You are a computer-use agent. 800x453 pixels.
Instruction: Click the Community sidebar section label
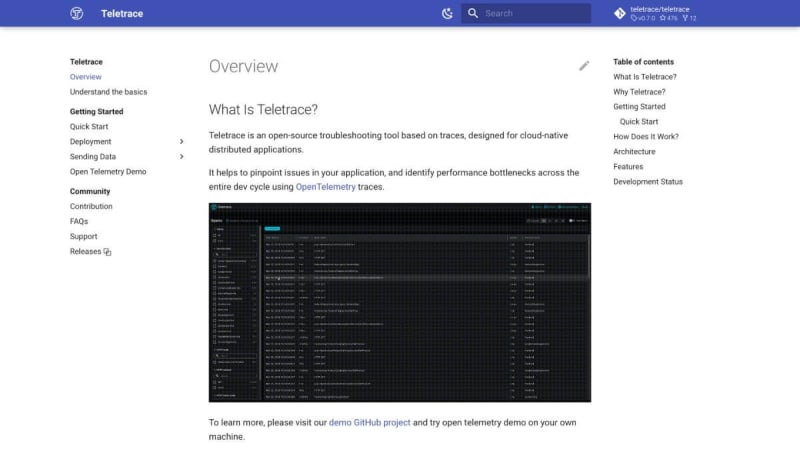(x=90, y=191)
